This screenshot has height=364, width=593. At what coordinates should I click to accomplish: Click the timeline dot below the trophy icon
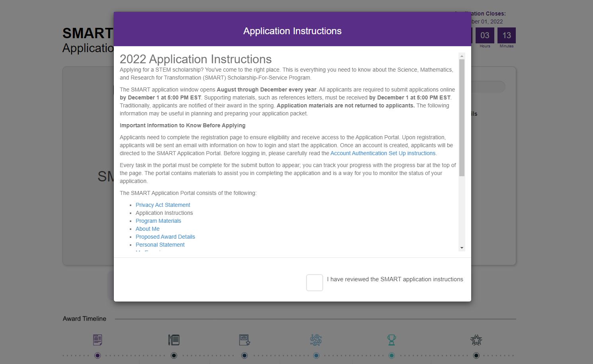392,356
